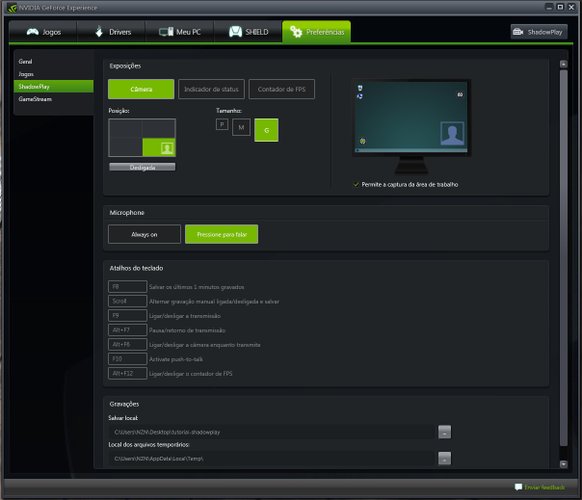582x500 pixels.
Task: Click the feedback speech bubble icon
Action: coord(519,487)
